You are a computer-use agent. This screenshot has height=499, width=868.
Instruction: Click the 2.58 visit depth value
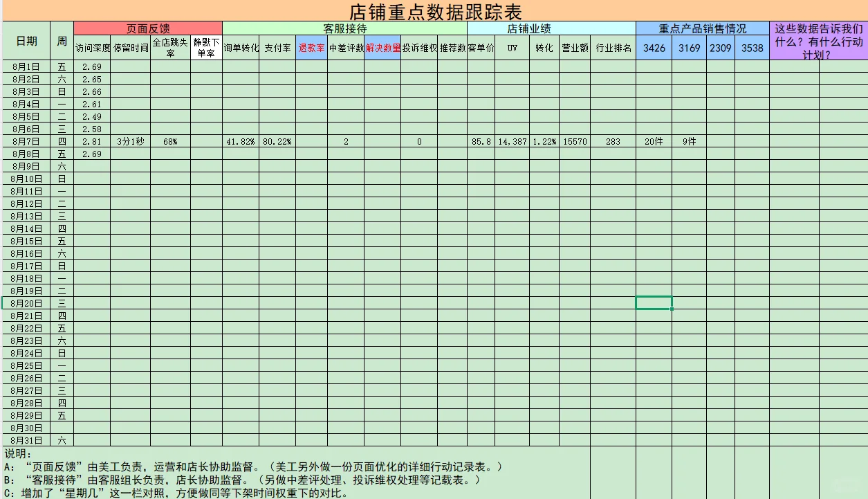pyautogui.click(x=92, y=129)
